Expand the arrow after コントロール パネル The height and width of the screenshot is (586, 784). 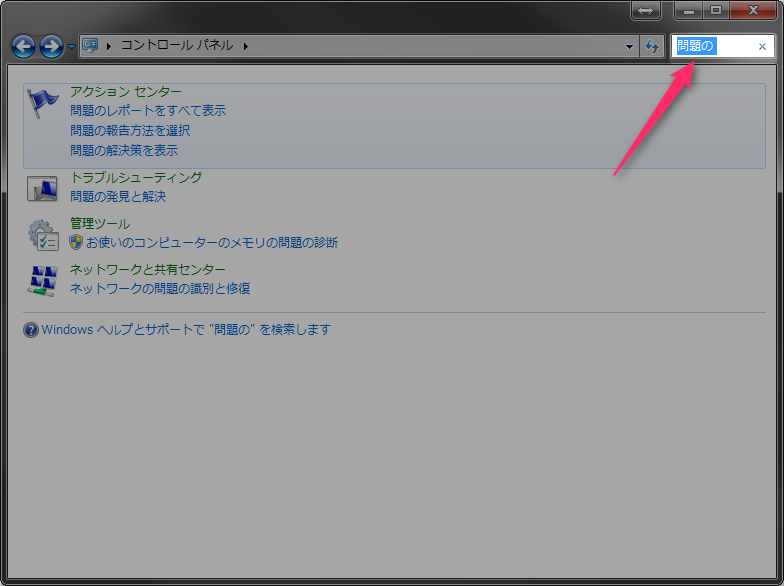pyautogui.click(x=246, y=46)
